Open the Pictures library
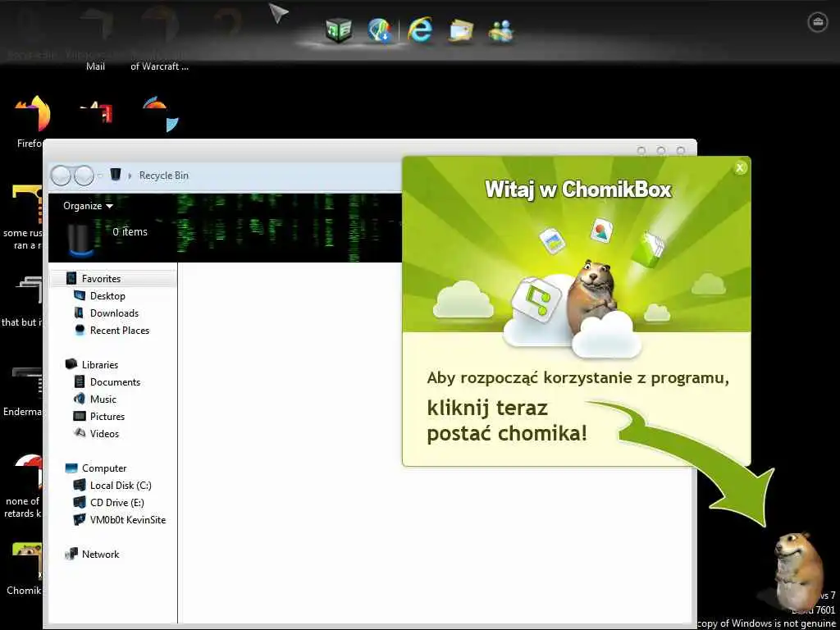 pyautogui.click(x=107, y=416)
